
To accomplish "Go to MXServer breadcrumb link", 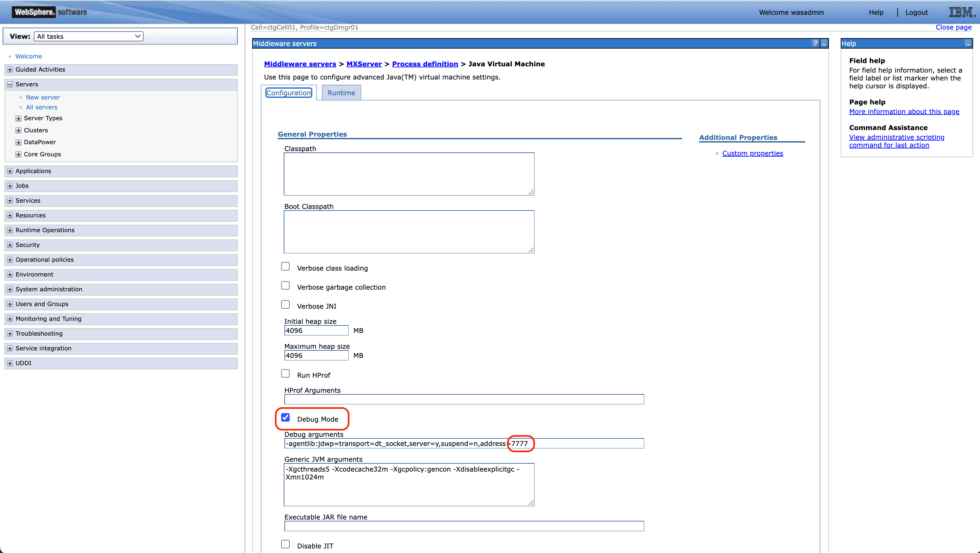I will pyautogui.click(x=364, y=64).
